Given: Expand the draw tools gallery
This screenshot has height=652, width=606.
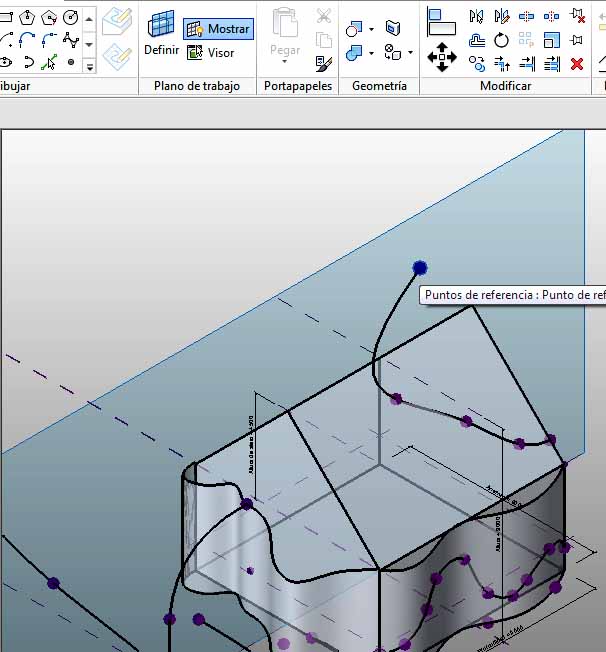Looking at the screenshot, I should click(89, 66).
